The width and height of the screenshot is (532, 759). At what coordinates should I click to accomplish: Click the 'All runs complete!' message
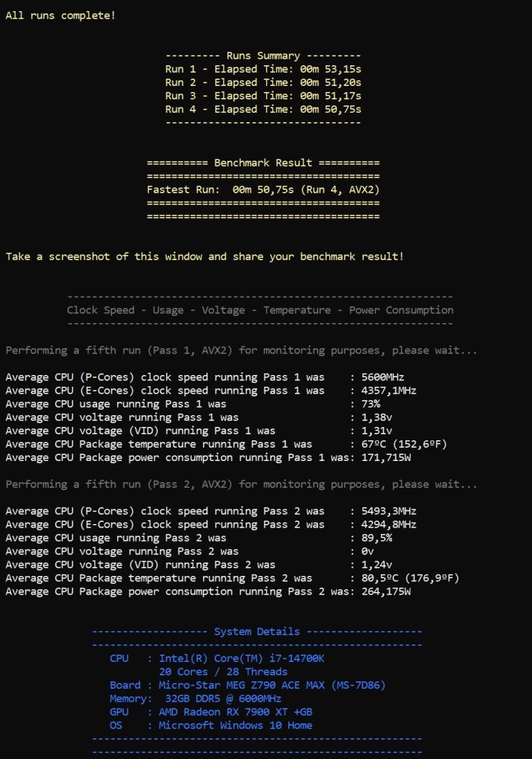61,16
